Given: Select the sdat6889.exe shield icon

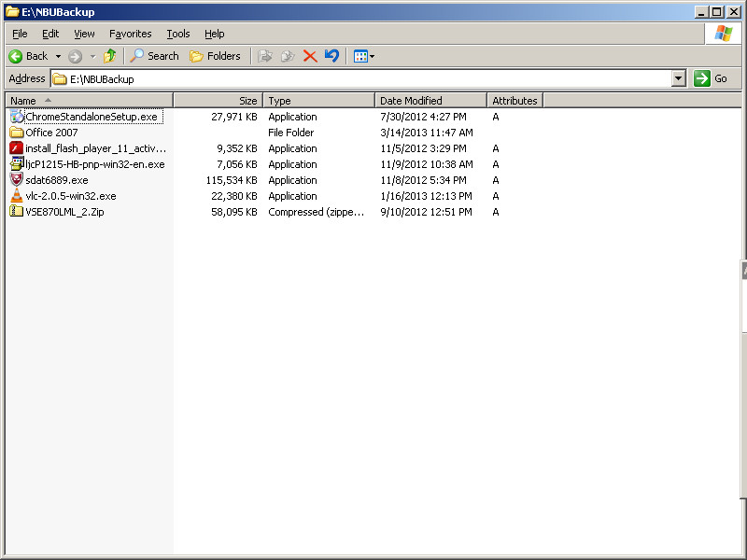Looking at the screenshot, I should [x=17, y=179].
